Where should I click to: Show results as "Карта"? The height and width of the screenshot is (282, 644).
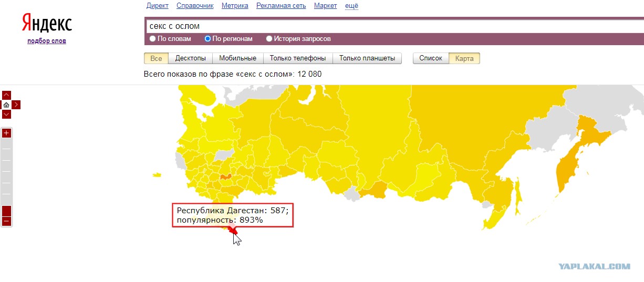point(464,58)
